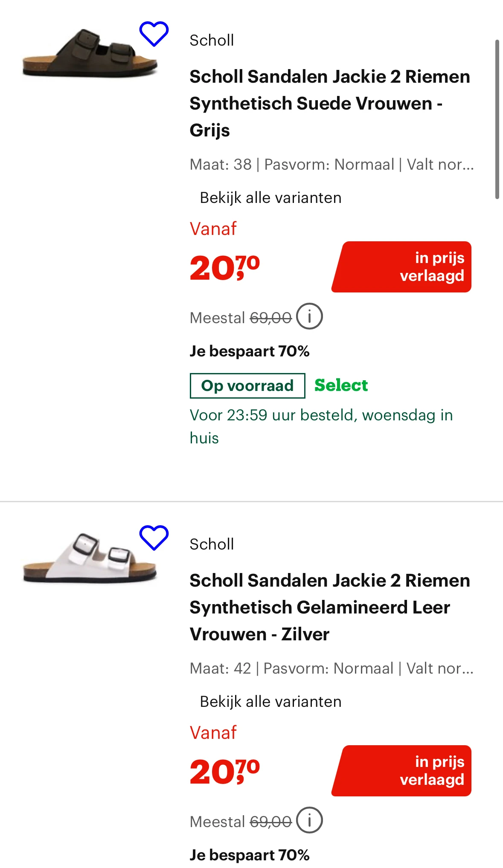
Task: Tap the 'Maat: 38' specification line
Action: tap(331, 165)
